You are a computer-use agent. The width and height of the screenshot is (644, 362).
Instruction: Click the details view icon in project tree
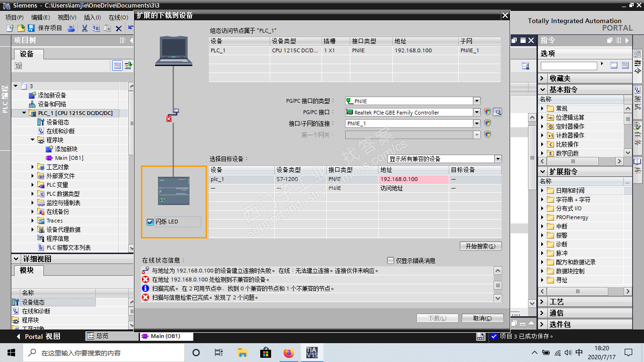[x=117, y=66]
